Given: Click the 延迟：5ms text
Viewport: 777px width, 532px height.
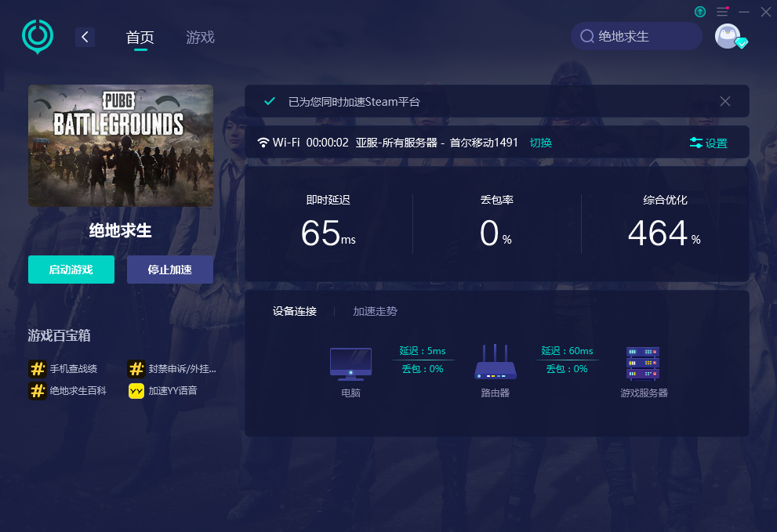Looking at the screenshot, I should click(x=423, y=351).
